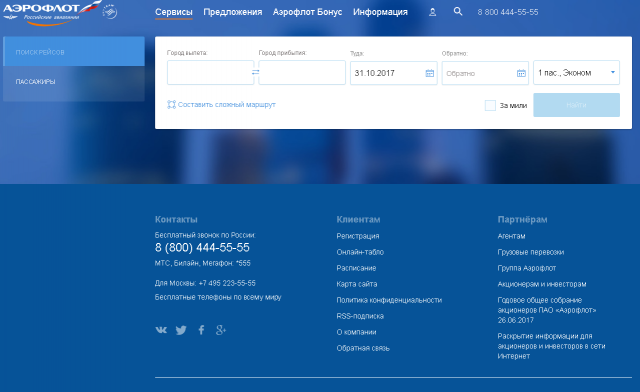This screenshot has height=392, width=640.
Task: Open the RSS-подписка link
Action: (x=360, y=316)
